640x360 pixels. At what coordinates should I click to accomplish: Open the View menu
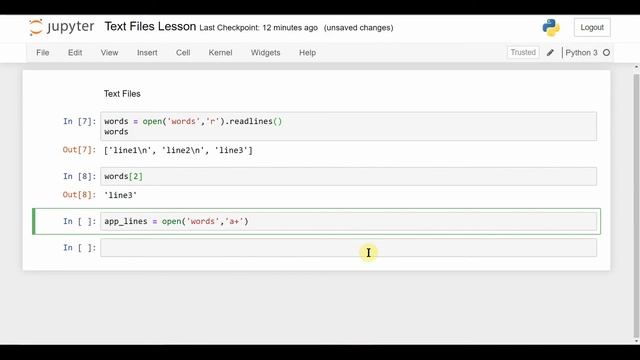tap(109, 53)
